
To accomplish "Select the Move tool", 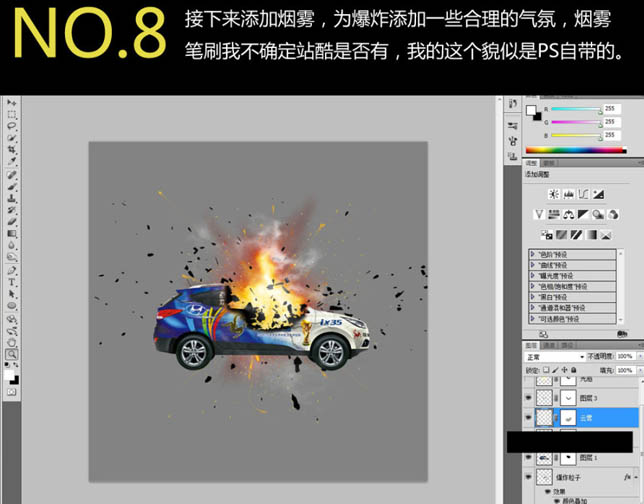I will (x=12, y=102).
